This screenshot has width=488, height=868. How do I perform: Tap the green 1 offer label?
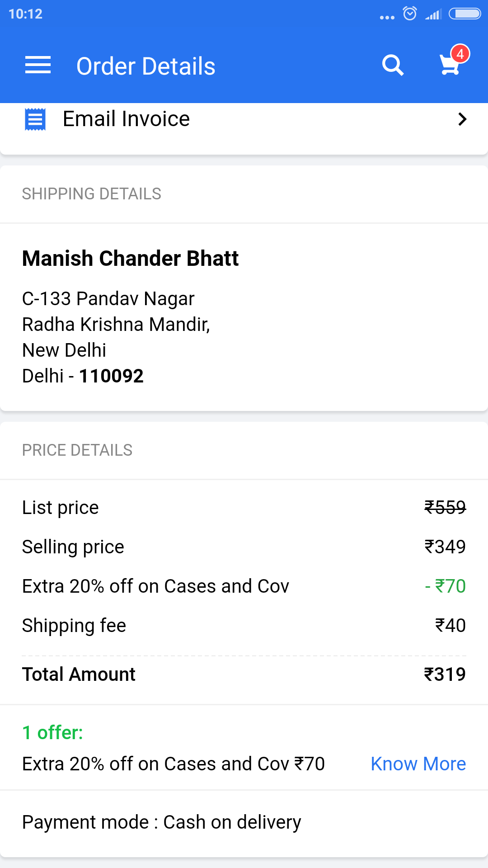[52, 732]
